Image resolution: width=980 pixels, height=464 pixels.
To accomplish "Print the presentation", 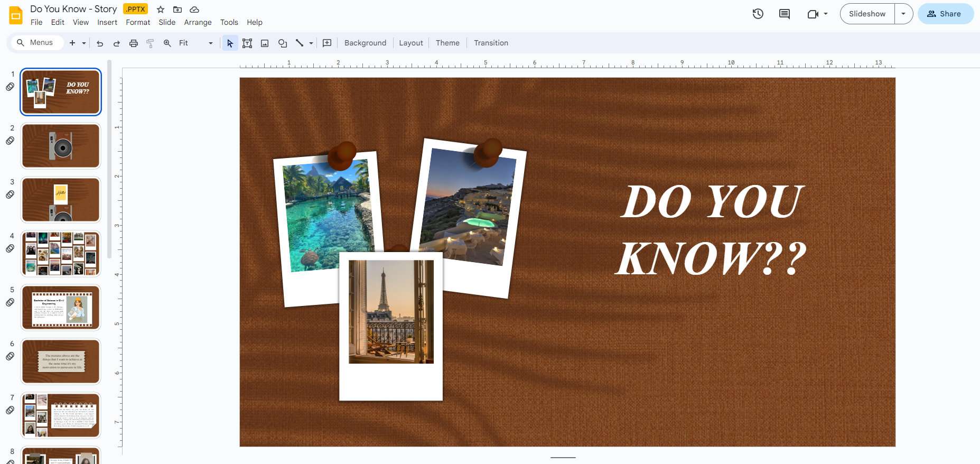I will tap(134, 43).
